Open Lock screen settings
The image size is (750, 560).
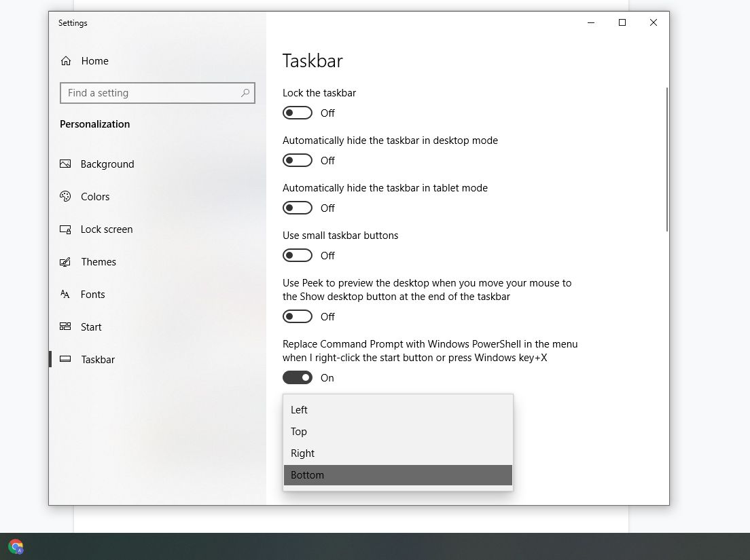click(106, 229)
